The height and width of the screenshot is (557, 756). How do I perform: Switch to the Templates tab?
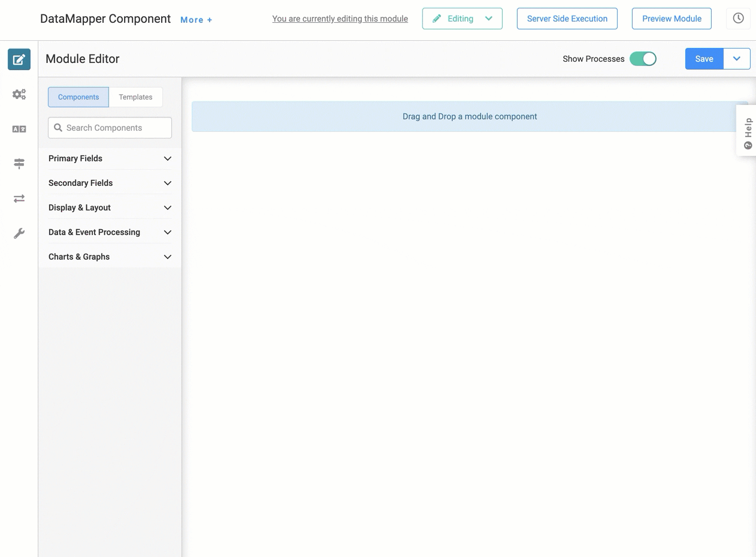click(135, 97)
